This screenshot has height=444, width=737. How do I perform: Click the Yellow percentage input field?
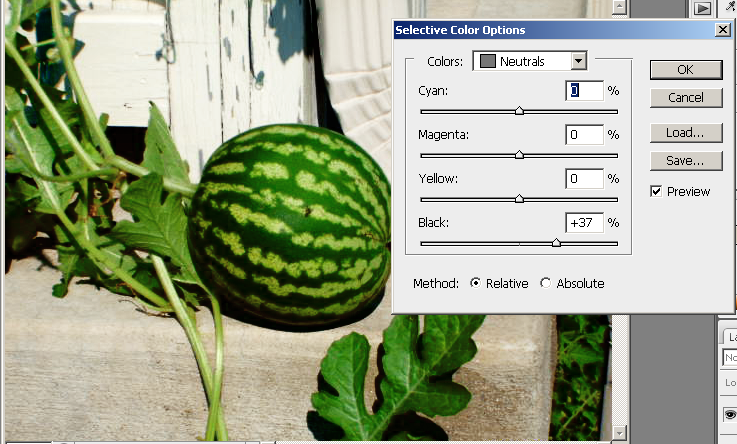tap(584, 179)
